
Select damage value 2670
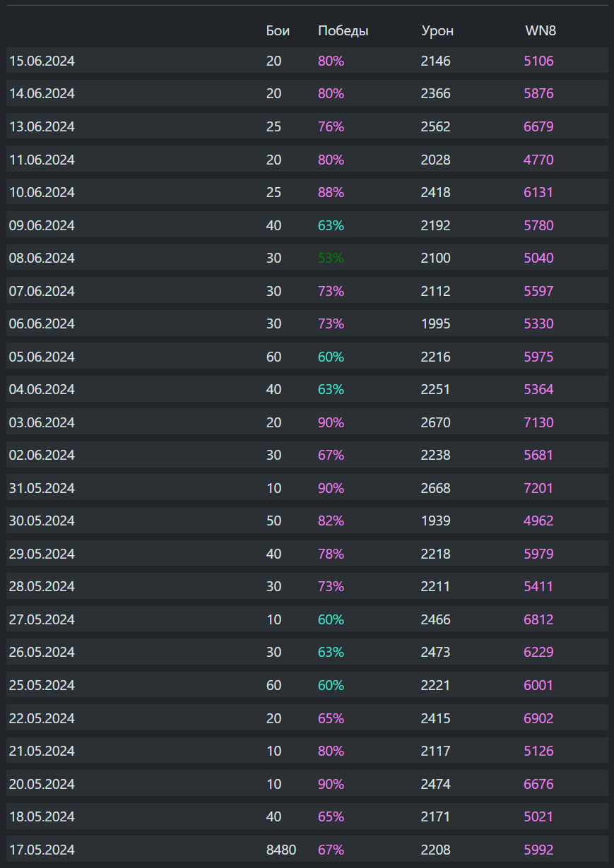435,422
